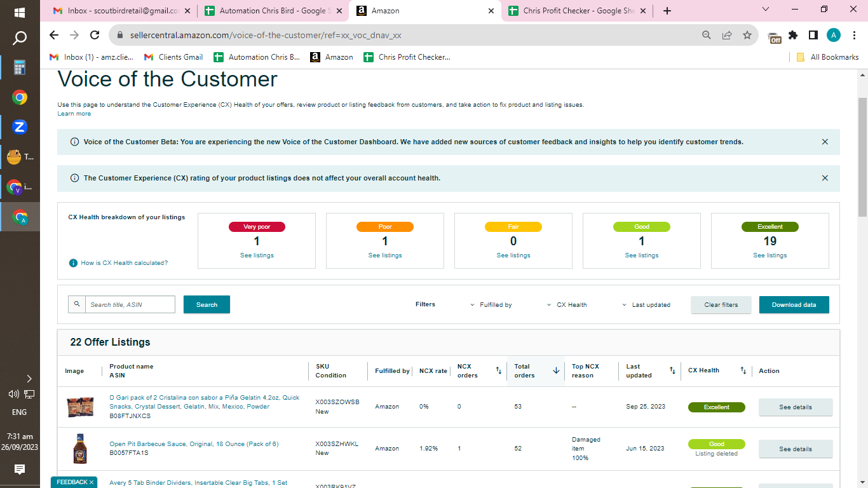
Task: Sort listings by Total orders
Action: 556,370
